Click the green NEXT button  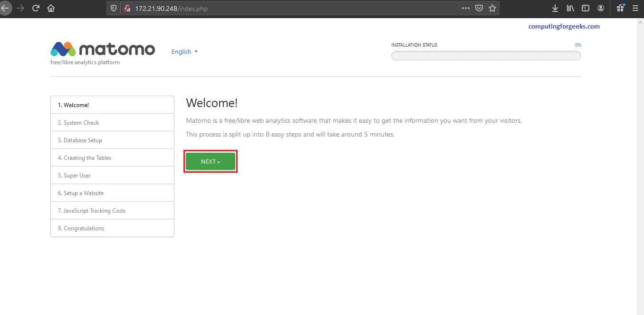pyautogui.click(x=211, y=161)
